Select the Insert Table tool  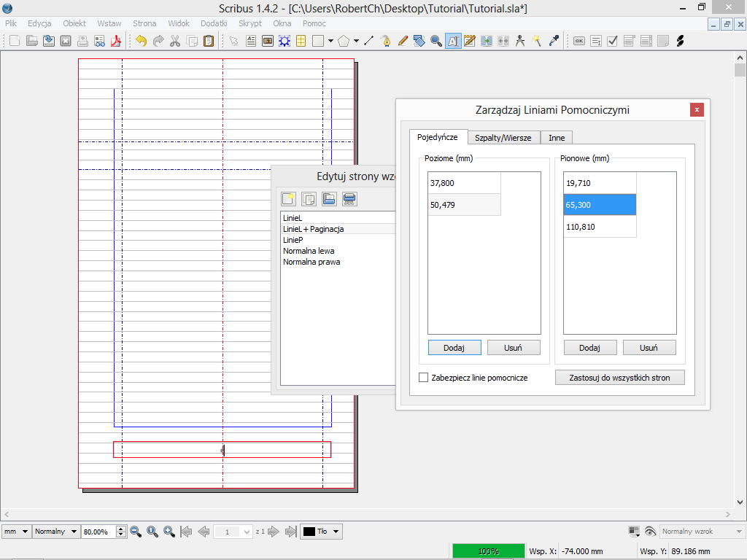coord(301,41)
